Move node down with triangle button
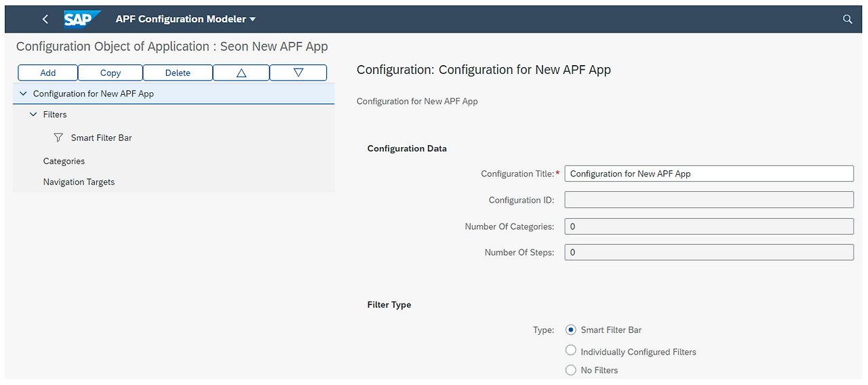This screenshot has width=868, height=385. pyautogui.click(x=298, y=73)
